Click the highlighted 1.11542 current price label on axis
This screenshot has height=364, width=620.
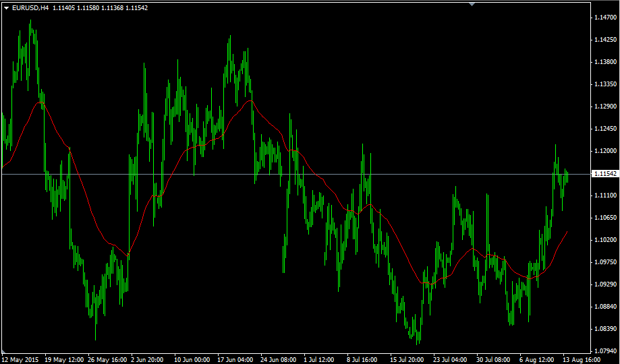pyautogui.click(x=605, y=174)
